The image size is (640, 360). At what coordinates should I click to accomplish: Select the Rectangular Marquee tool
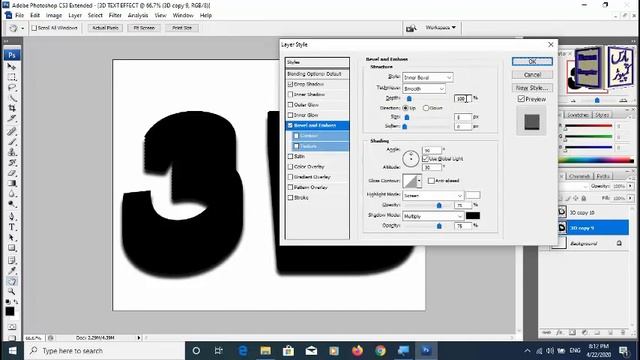pyautogui.click(x=12, y=77)
